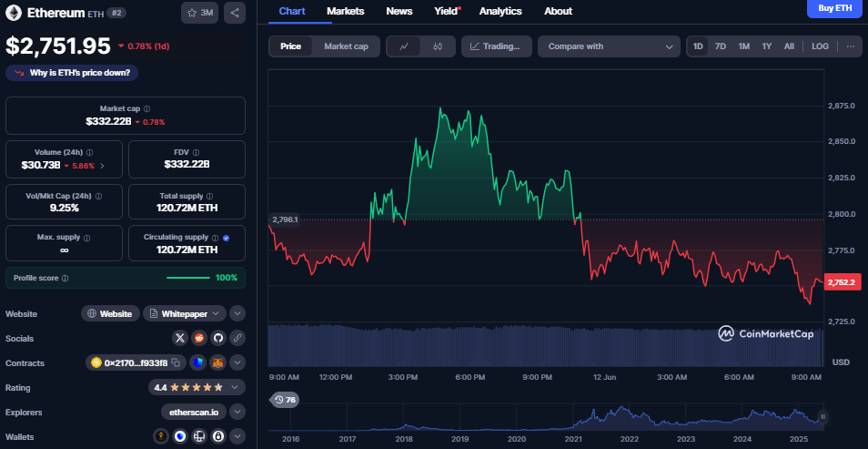Click the MetaMask fox icon
The image size is (868, 449).
(x=217, y=362)
